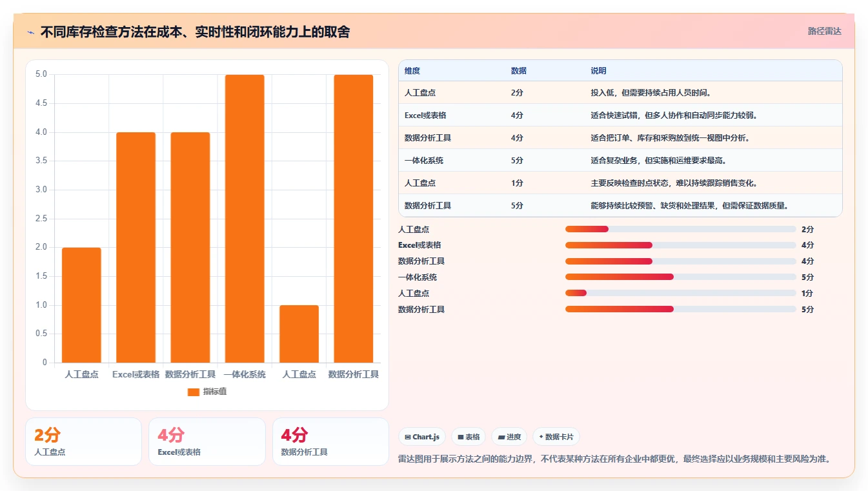Screen dimensions: 868x491
Task: Click the 数据分析工具 progress bar showing 5分
Action: 680,309
